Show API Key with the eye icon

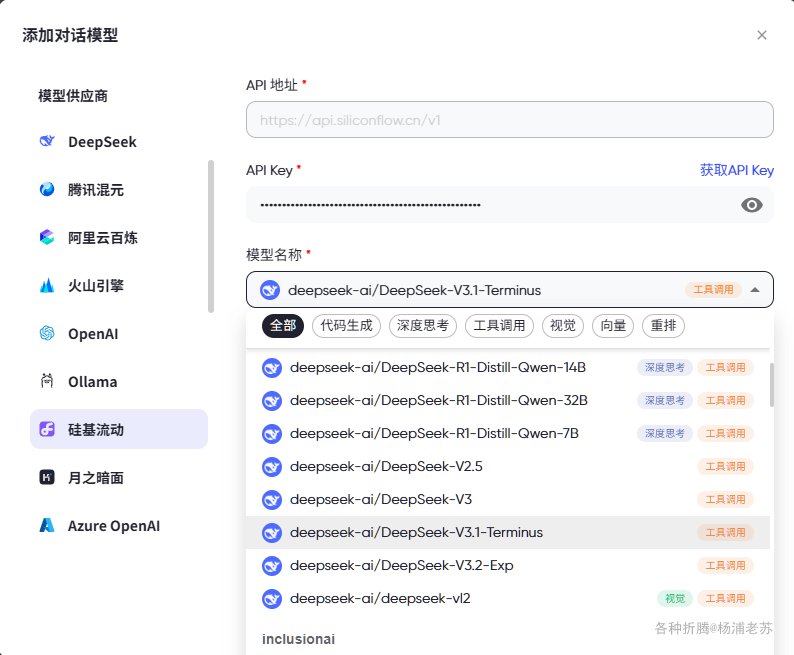click(751, 205)
